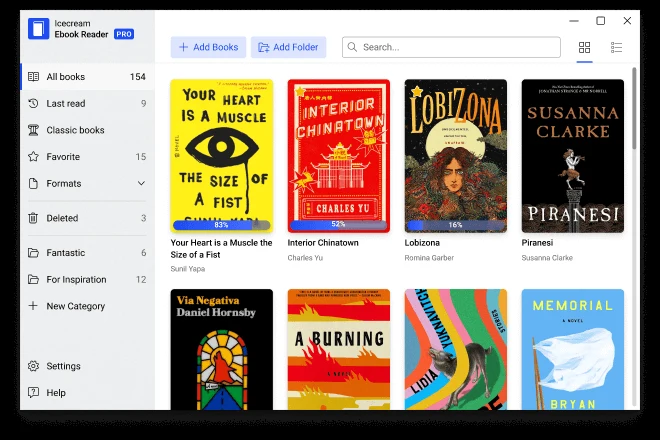Viewport: 660px width, 440px height.
Task: Click the title text 'Piranesi'
Action: click(537, 243)
